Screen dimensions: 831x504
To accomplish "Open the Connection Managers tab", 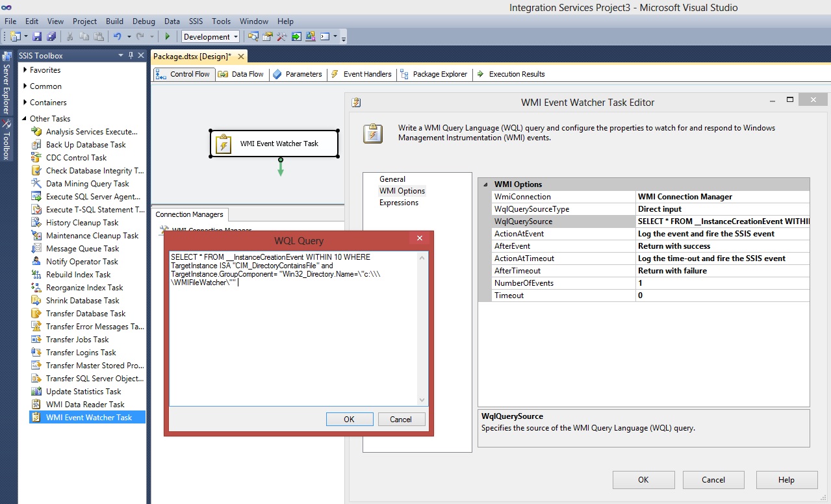I will (189, 214).
